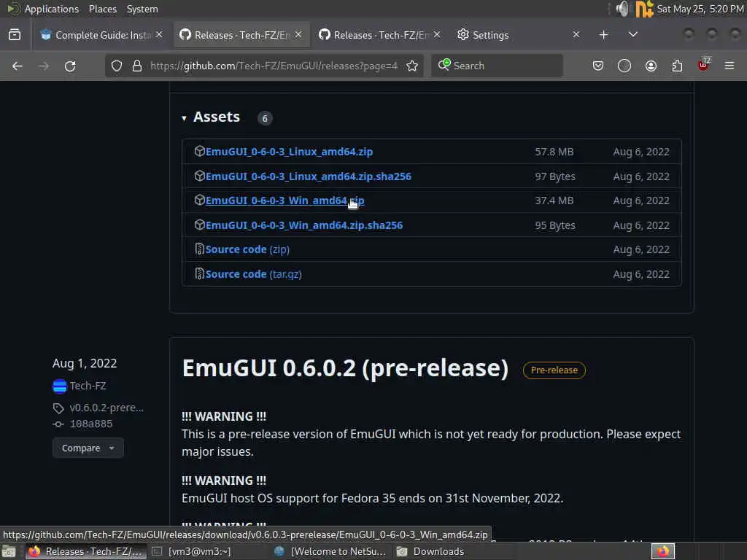
Task: Open the network tray indicator icon
Action: (644, 9)
